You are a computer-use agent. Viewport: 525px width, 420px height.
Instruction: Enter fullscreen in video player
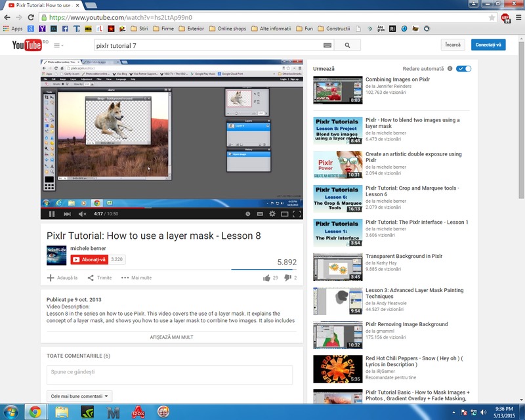click(x=297, y=214)
